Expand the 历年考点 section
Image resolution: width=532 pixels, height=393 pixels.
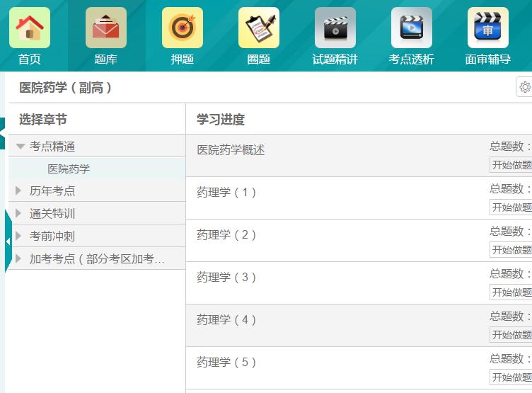click(19, 190)
